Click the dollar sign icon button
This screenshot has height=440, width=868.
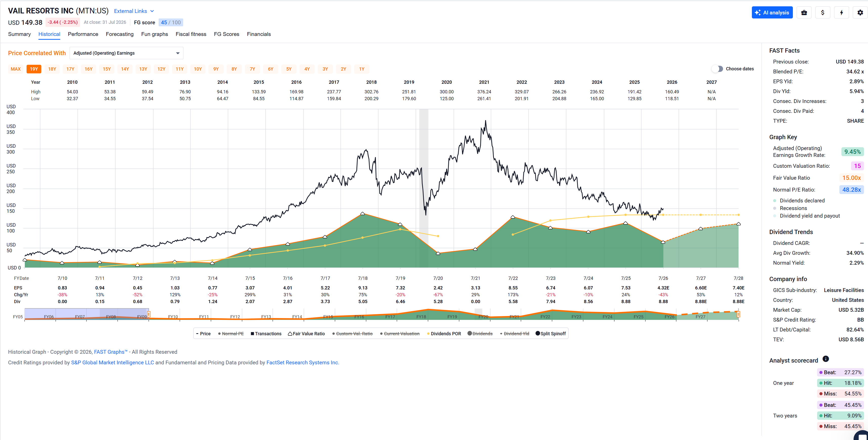822,12
